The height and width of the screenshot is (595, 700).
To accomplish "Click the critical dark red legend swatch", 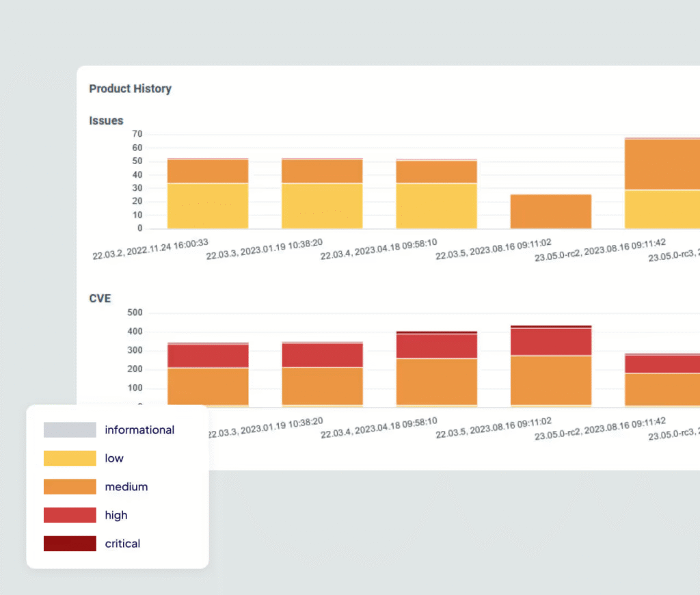I will (x=70, y=544).
